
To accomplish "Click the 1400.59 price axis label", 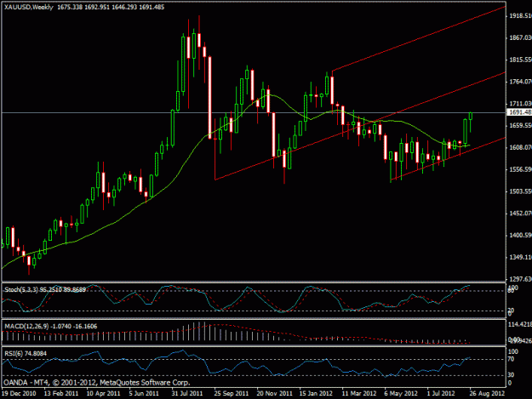I will click(x=520, y=235).
